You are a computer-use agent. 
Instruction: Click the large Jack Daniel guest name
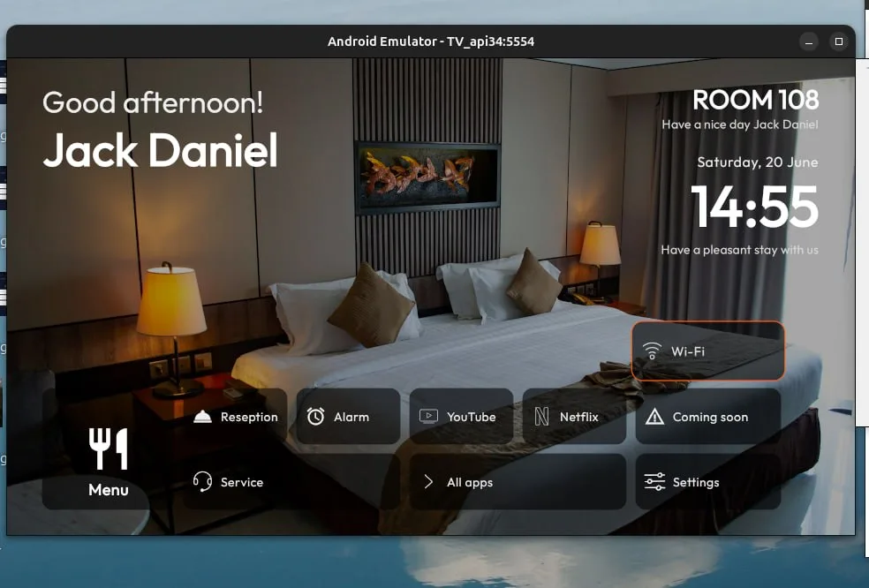pyautogui.click(x=160, y=150)
